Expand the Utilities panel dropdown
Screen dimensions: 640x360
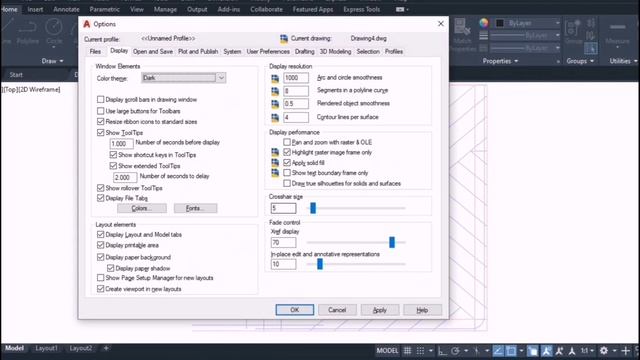(623, 61)
